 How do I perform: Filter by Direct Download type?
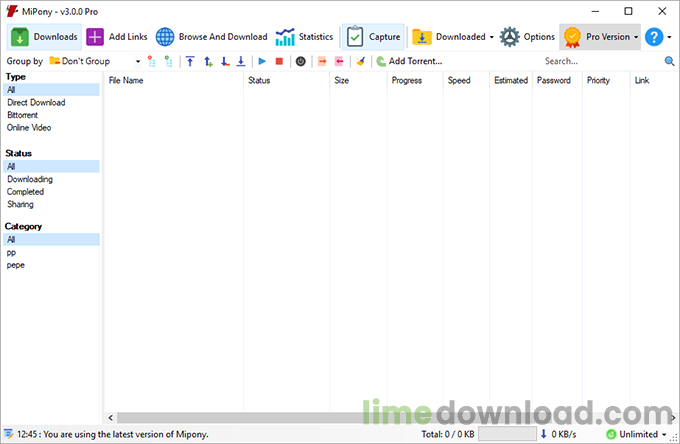click(x=36, y=102)
